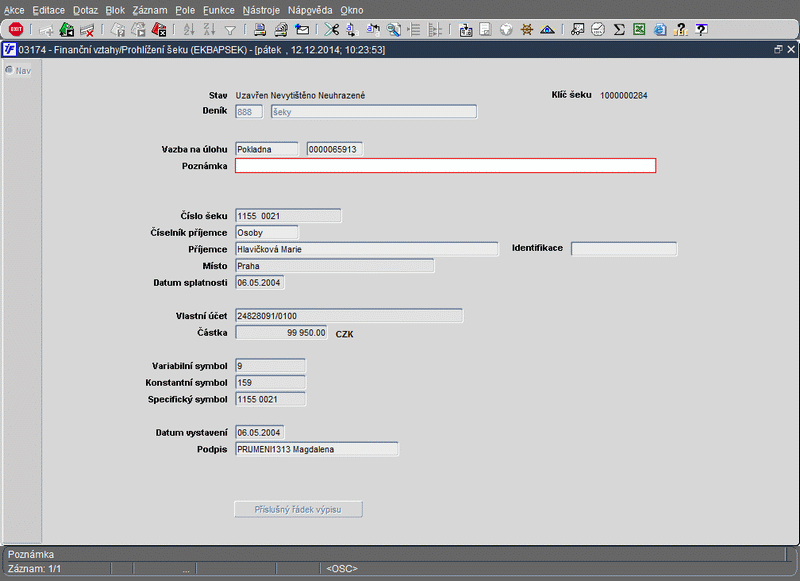
Task: Click the CZK currency label
Action: (x=344, y=334)
